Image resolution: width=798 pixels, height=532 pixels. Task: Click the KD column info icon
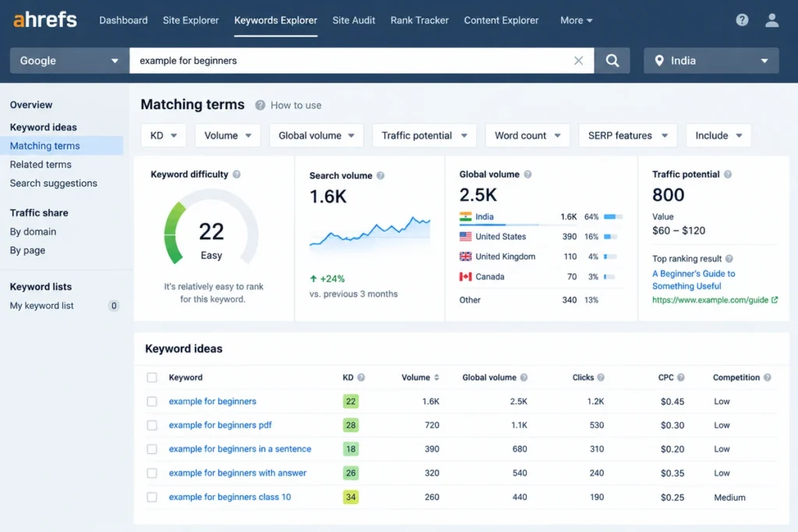click(x=361, y=377)
